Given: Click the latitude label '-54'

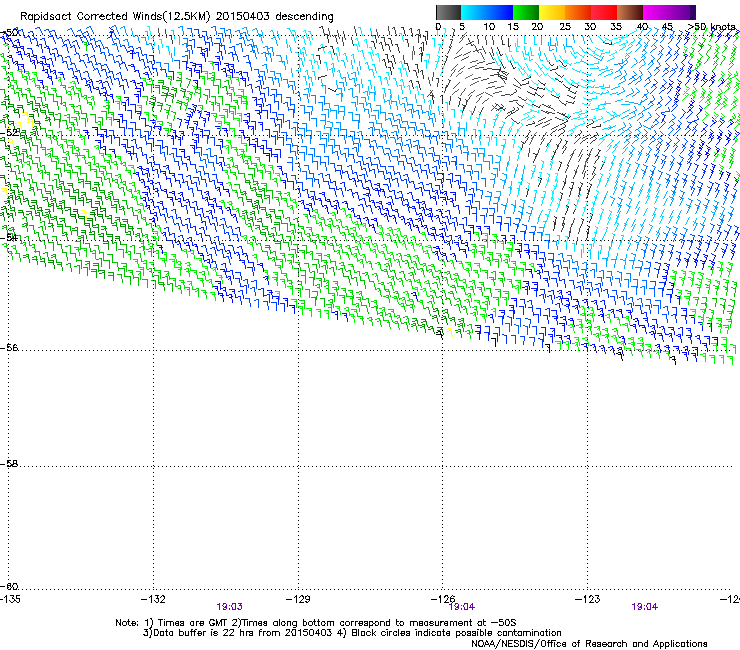Looking at the screenshot, I should (9, 237).
